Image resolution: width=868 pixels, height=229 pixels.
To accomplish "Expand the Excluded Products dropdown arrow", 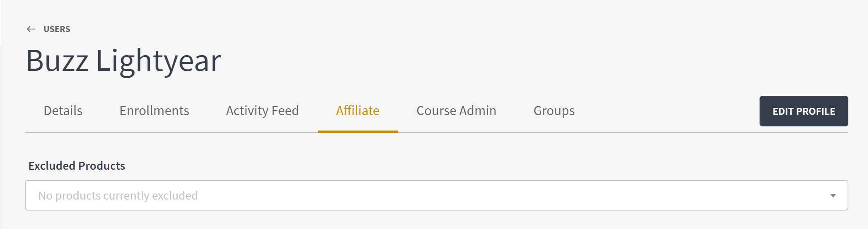I will [x=833, y=195].
